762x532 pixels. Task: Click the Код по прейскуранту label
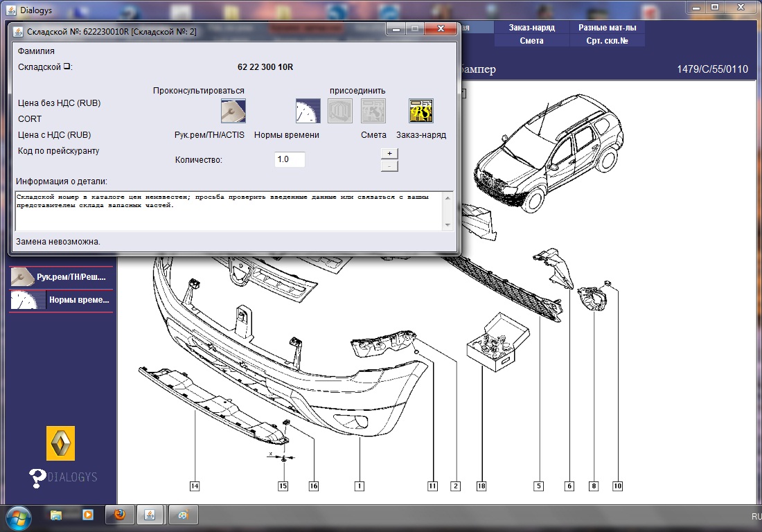(58, 150)
